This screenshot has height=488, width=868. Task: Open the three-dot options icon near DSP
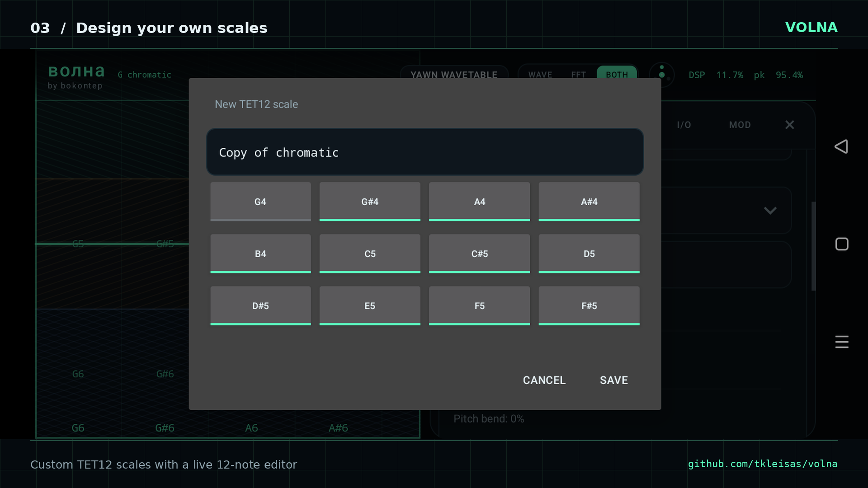[x=662, y=75]
